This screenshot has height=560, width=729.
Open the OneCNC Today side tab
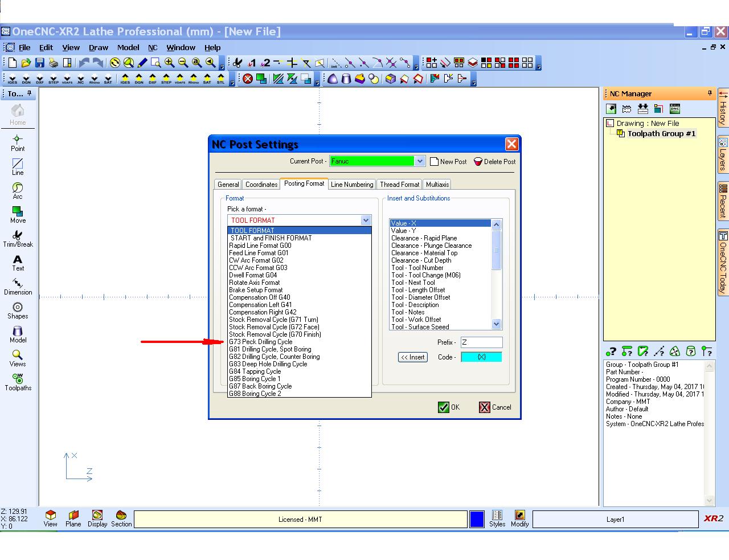click(723, 262)
